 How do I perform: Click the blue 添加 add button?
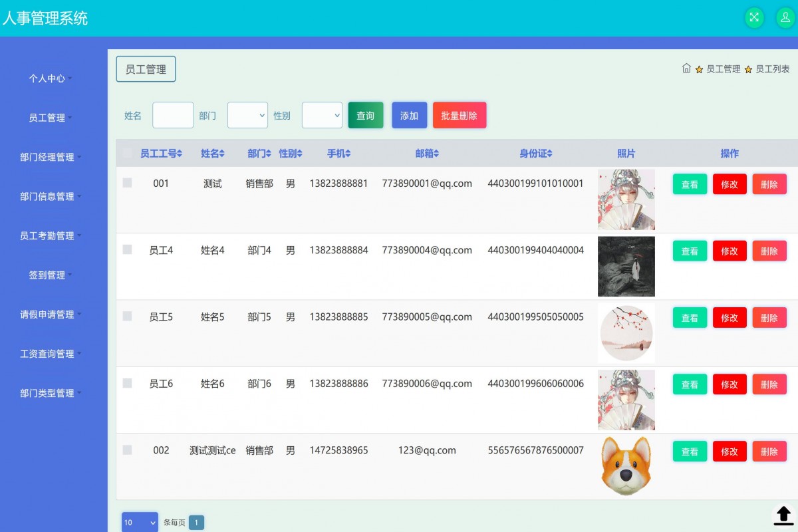pos(409,115)
